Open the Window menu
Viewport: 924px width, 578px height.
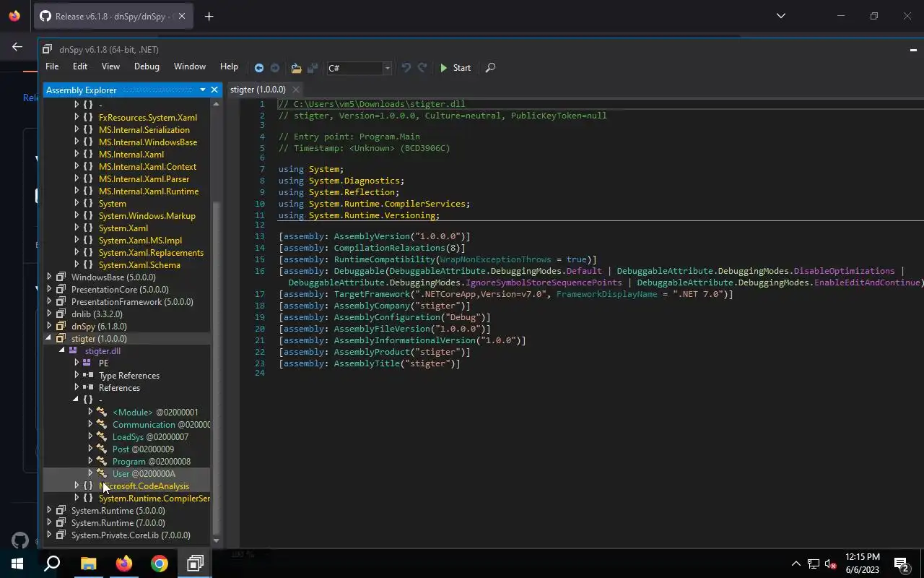[x=190, y=66]
